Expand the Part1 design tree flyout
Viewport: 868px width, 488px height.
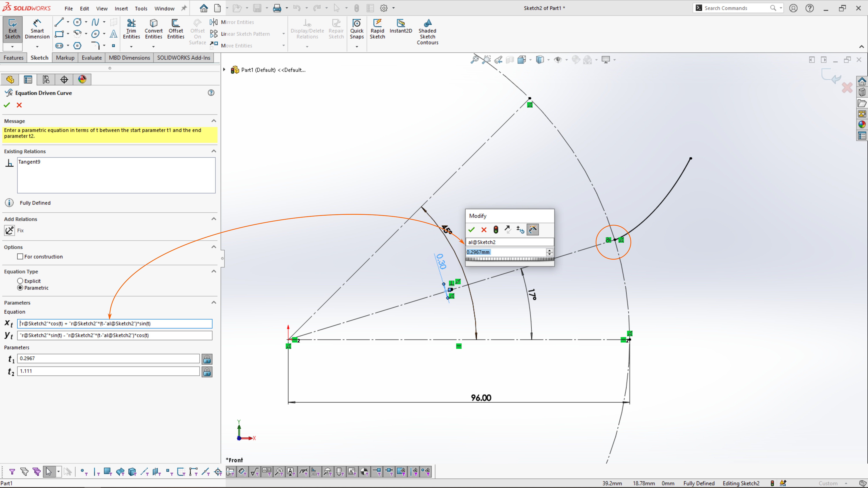tap(224, 70)
